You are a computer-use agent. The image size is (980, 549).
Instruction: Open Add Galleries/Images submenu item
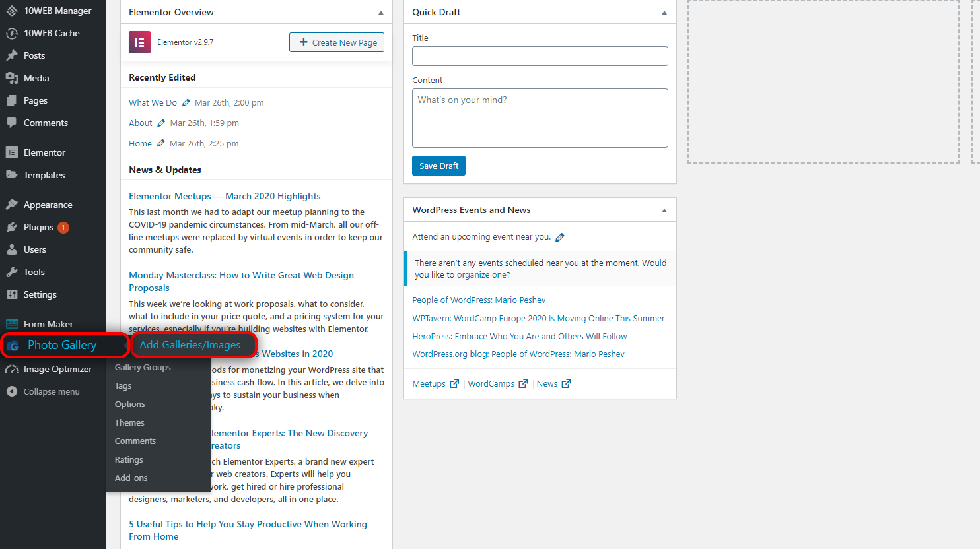click(190, 345)
